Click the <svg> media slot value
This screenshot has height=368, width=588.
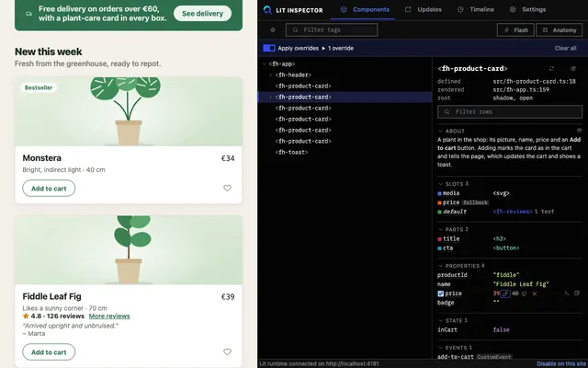501,193
